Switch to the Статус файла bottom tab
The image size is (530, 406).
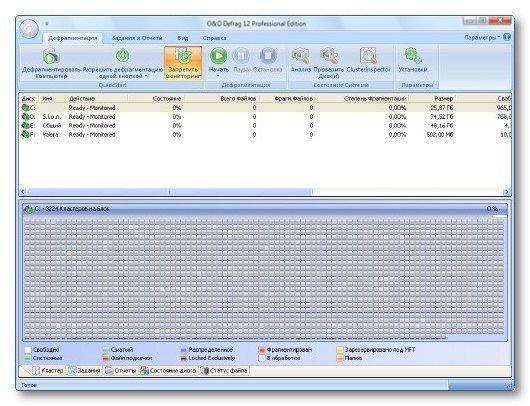[x=224, y=371]
